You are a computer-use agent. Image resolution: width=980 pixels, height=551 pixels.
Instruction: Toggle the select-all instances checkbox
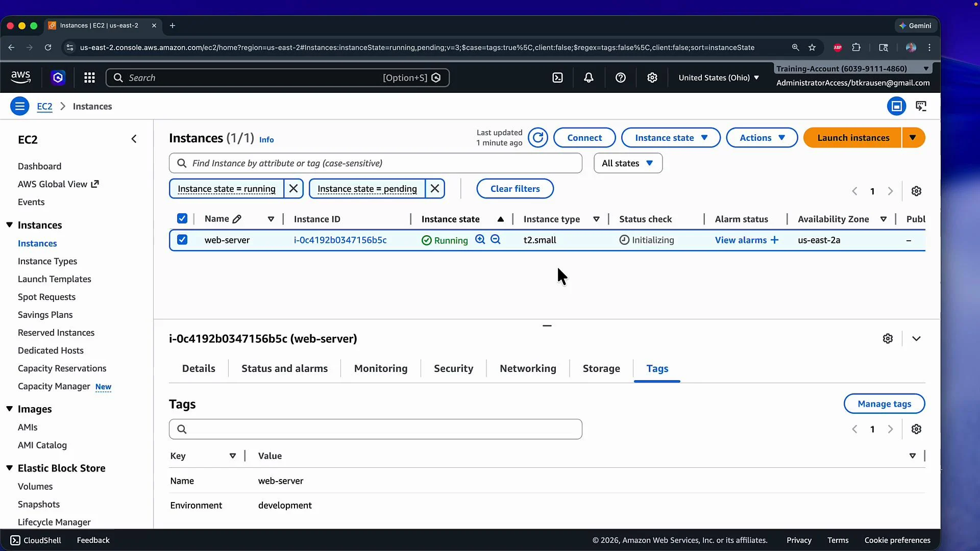click(182, 218)
